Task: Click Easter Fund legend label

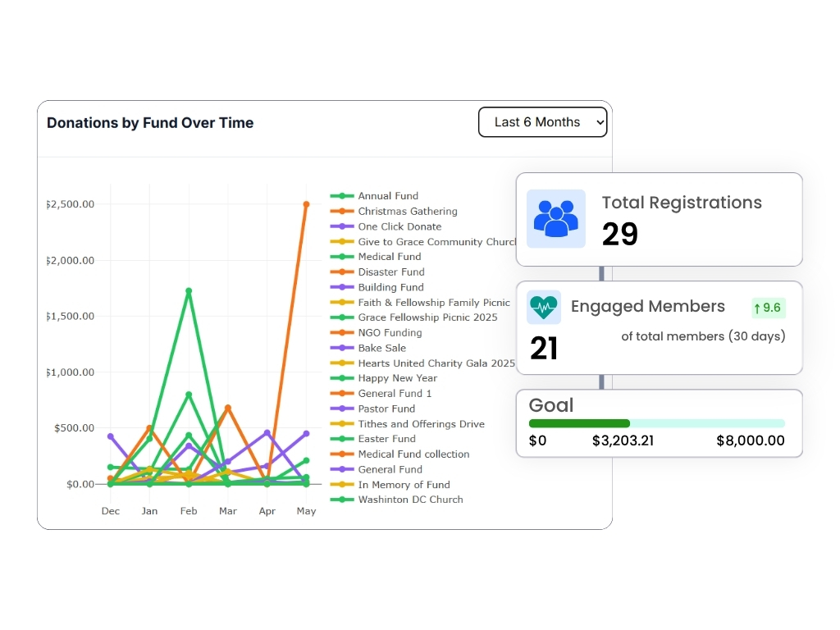Action: click(387, 439)
